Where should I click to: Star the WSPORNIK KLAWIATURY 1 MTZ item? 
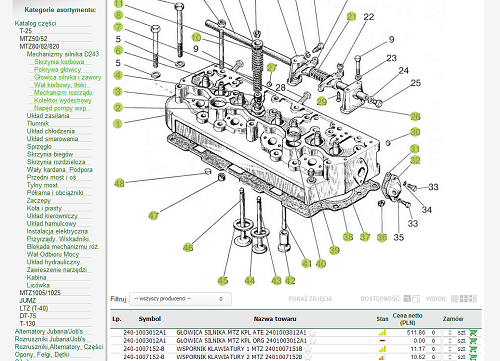coord(308,349)
